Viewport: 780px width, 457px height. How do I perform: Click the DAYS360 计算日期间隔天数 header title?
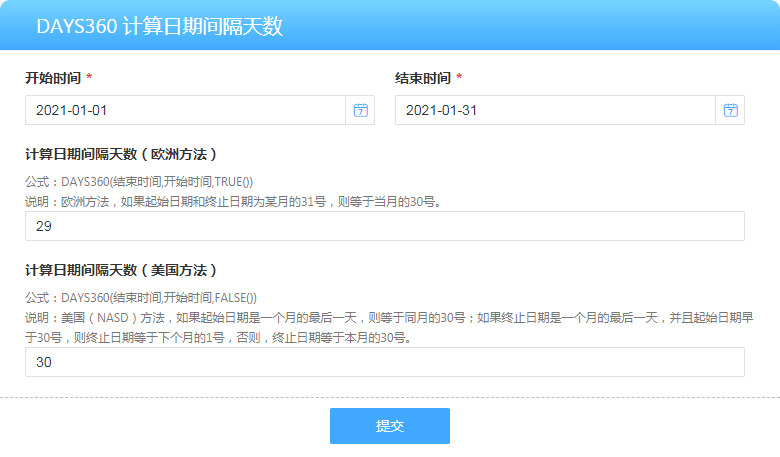point(160,26)
